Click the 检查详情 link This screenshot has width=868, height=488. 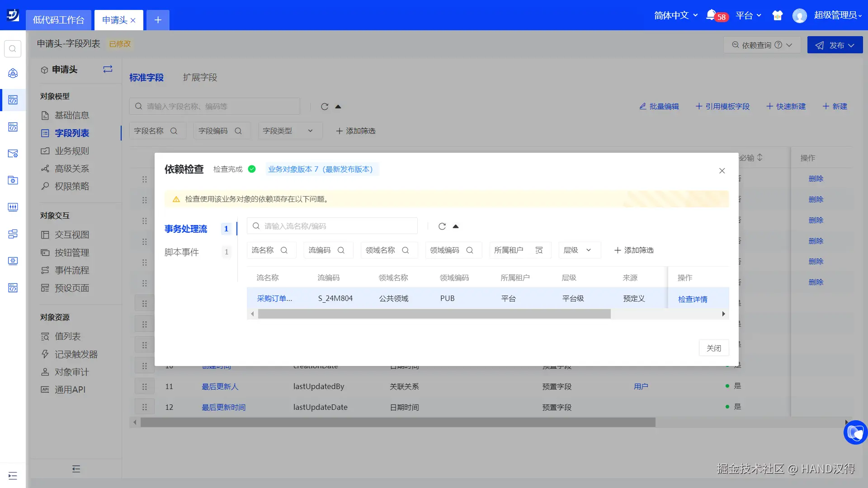[693, 299]
